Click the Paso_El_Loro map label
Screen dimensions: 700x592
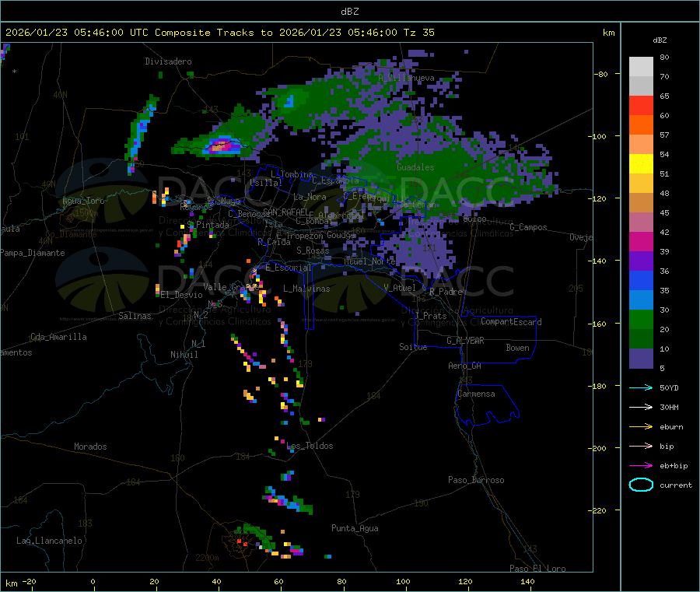coord(537,569)
